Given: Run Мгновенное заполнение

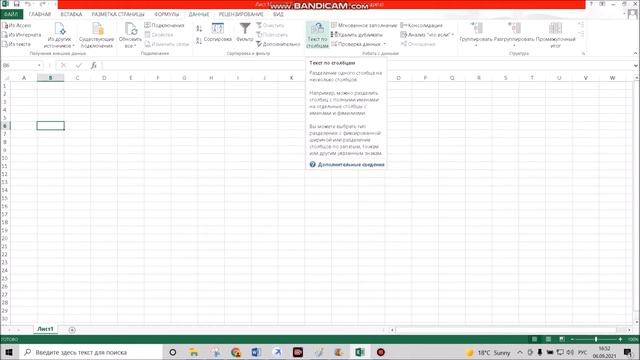Looking at the screenshot, I should (364, 25).
